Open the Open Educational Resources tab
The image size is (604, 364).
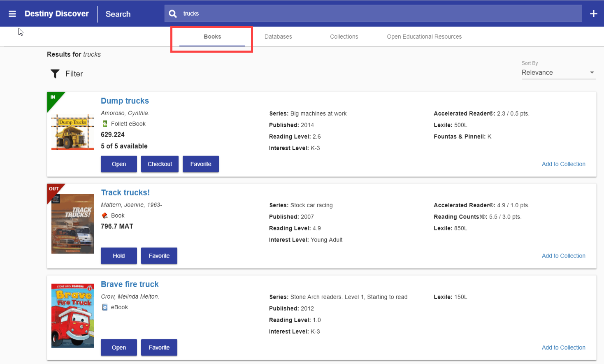pos(424,37)
